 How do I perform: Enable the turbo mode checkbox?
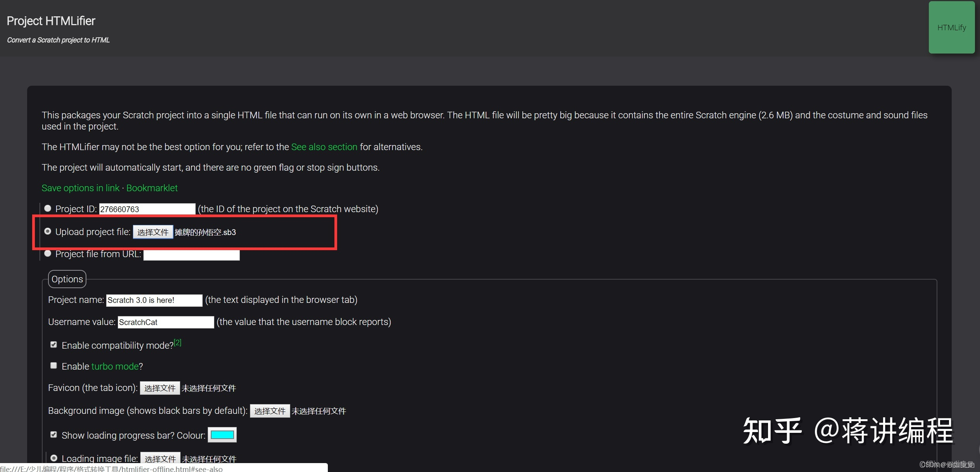point(53,366)
